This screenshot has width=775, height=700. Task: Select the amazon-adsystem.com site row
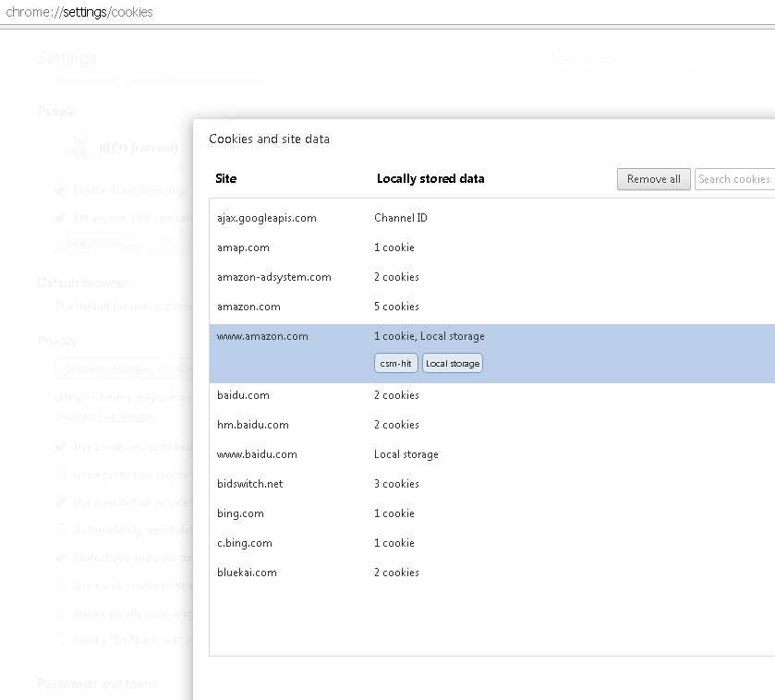coord(491,277)
